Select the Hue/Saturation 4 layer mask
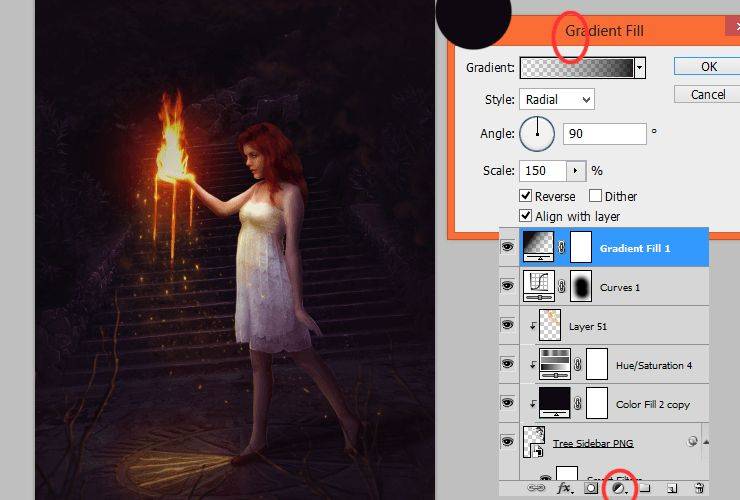 pyautogui.click(x=597, y=364)
